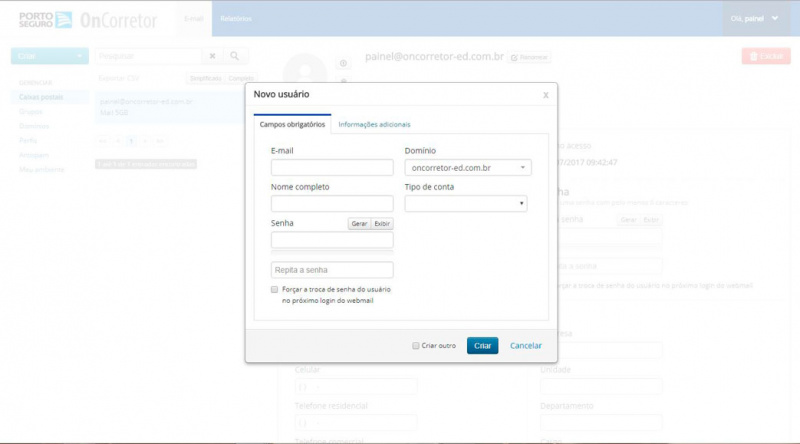This screenshot has height=444, width=800.
Task: Click the blue Criar button
Action: coord(482,346)
